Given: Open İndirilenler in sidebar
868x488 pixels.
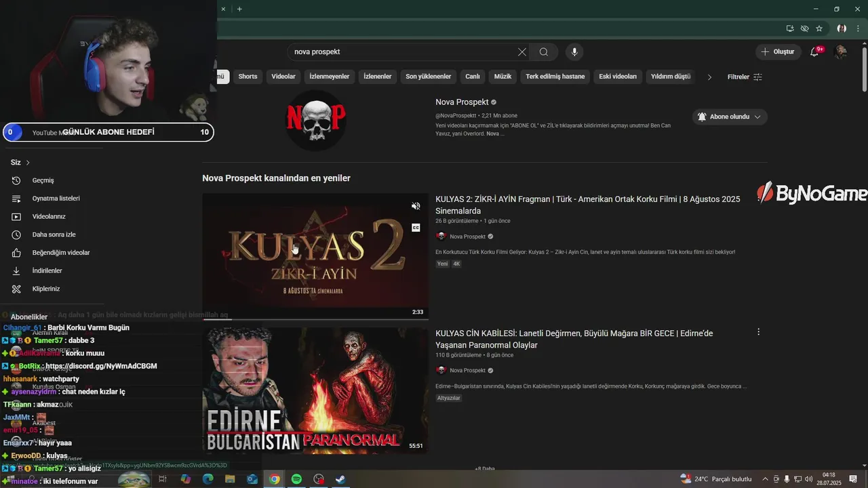Looking at the screenshot, I should point(47,270).
